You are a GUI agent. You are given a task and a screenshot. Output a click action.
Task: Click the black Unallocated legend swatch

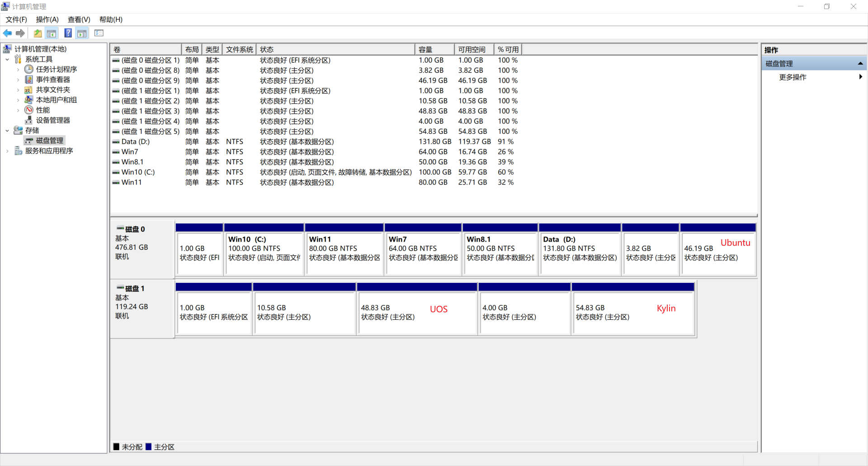tap(116, 447)
